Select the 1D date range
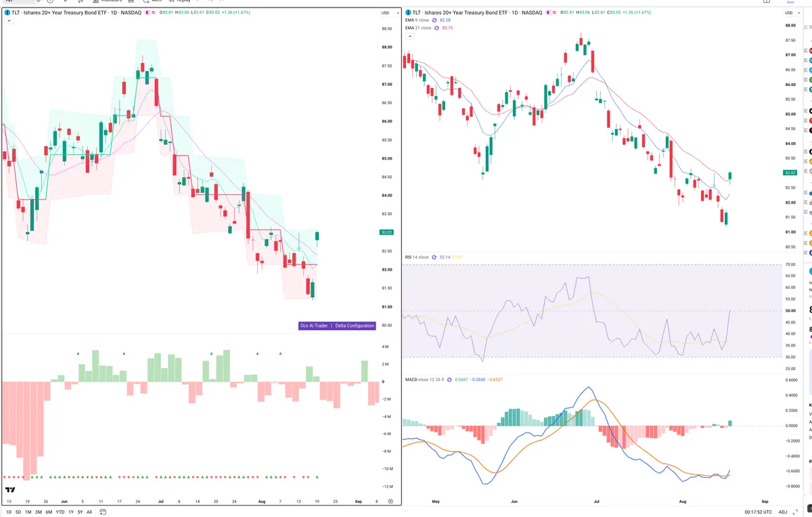 (7, 512)
